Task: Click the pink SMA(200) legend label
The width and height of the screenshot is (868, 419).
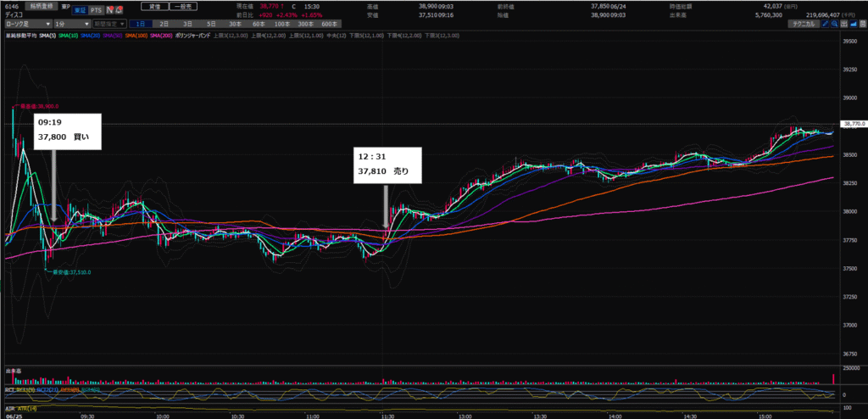Action: click(x=160, y=36)
